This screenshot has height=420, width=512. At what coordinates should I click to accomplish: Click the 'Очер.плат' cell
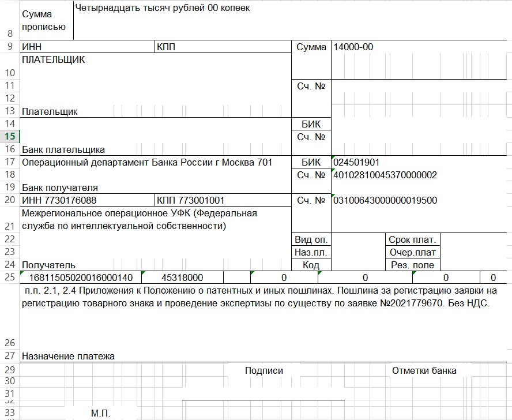point(413,252)
